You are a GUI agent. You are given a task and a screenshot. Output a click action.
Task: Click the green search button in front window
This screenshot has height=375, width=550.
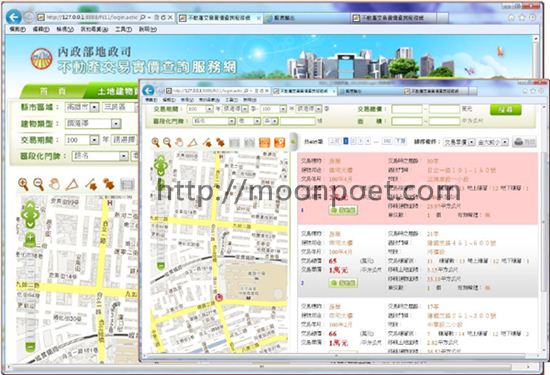tap(505, 109)
